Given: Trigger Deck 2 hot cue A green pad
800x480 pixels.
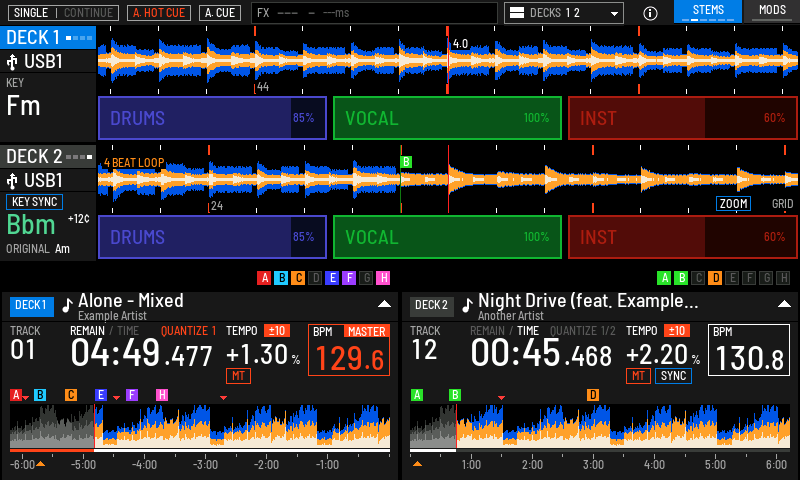Looking at the screenshot, I should 664,278.
